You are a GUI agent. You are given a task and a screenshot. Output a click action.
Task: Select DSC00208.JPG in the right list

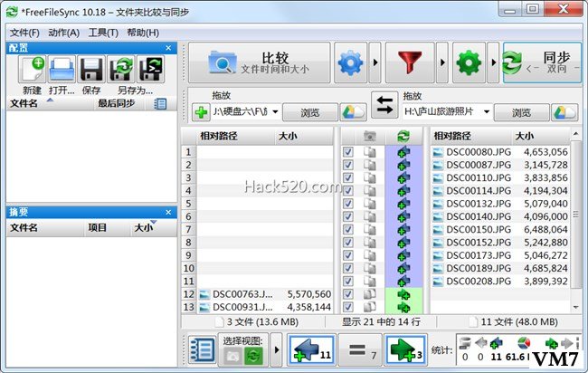tap(479, 281)
